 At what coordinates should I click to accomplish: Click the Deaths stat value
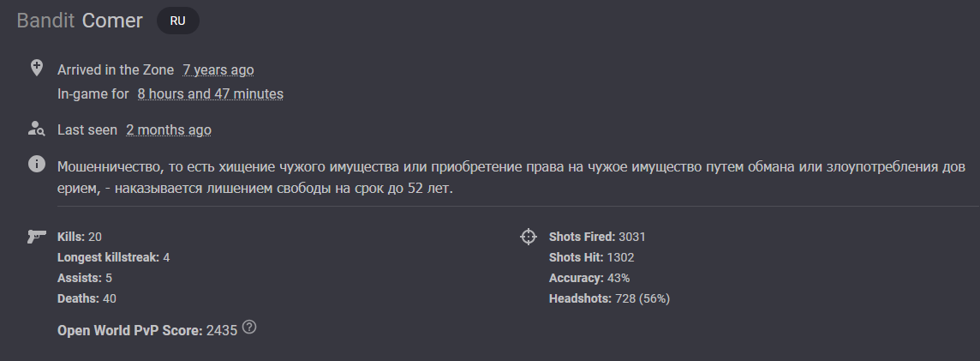(x=110, y=298)
